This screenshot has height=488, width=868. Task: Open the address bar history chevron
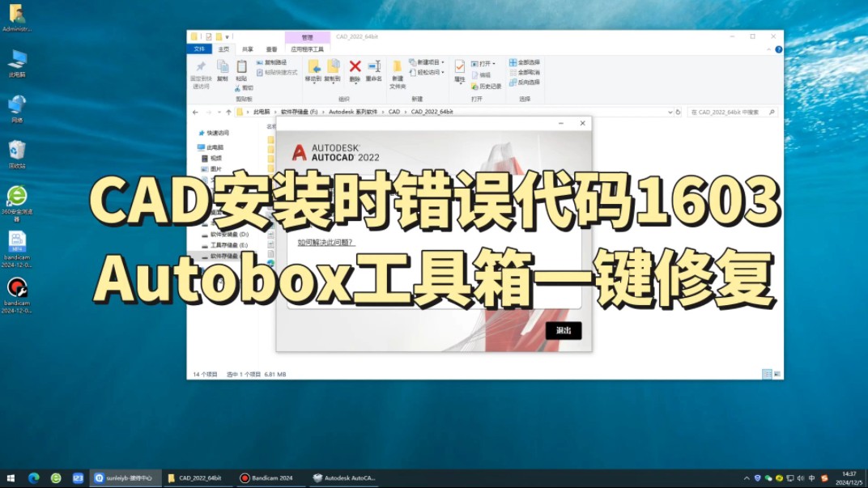(x=669, y=112)
